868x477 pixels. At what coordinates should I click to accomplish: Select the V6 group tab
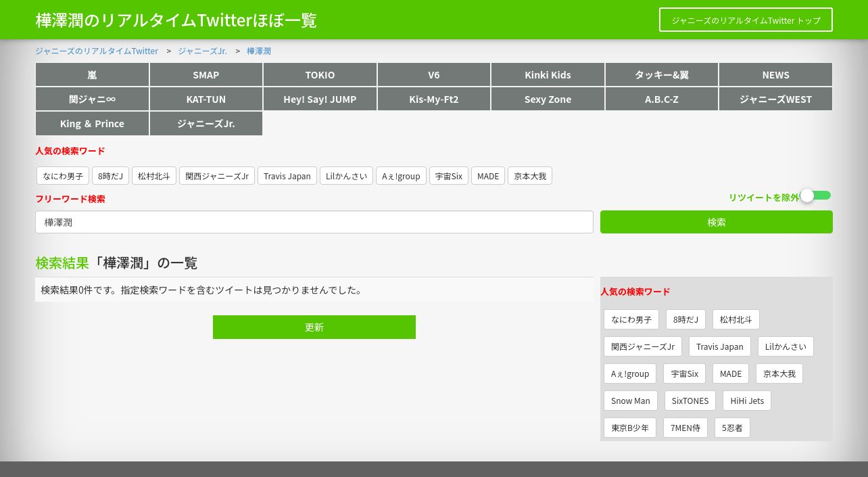coord(434,74)
